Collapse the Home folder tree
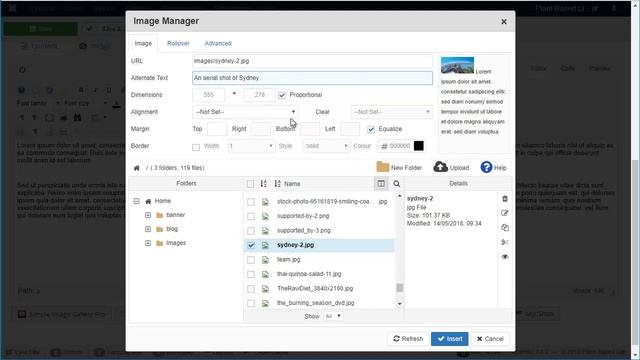The width and height of the screenshot is (640, 360). (136, 201)
